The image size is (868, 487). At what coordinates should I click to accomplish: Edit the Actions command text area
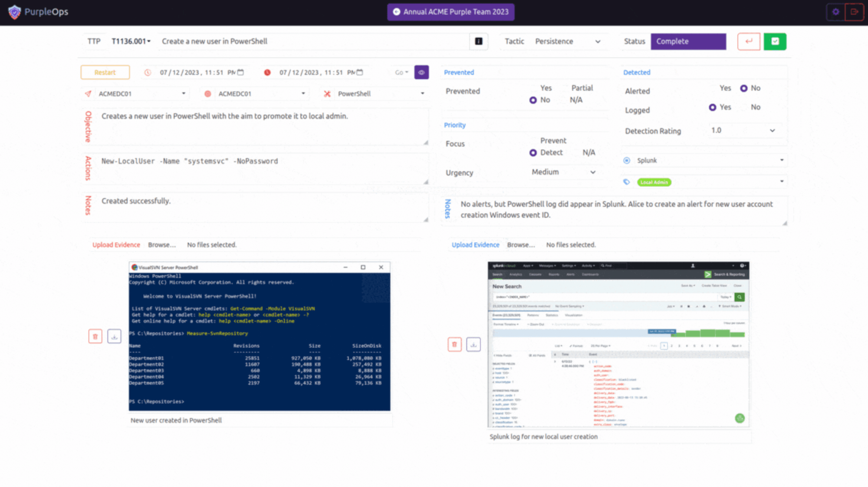(263, 169)
